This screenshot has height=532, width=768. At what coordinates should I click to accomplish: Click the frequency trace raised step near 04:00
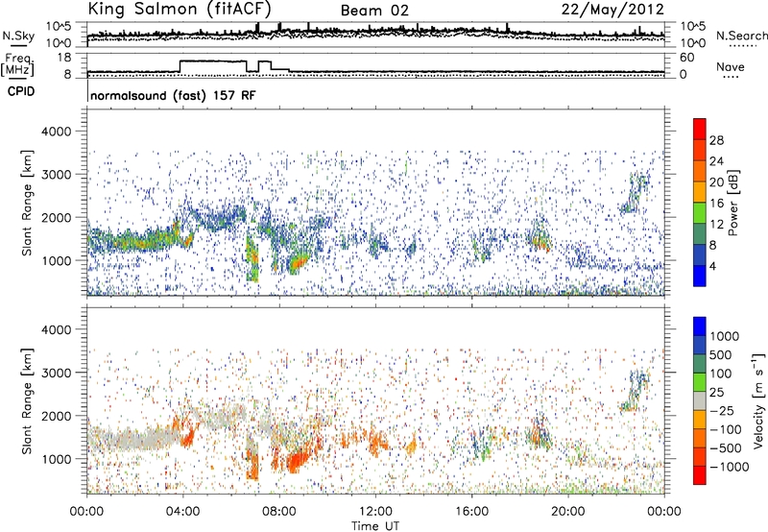[x=212, y=61]
